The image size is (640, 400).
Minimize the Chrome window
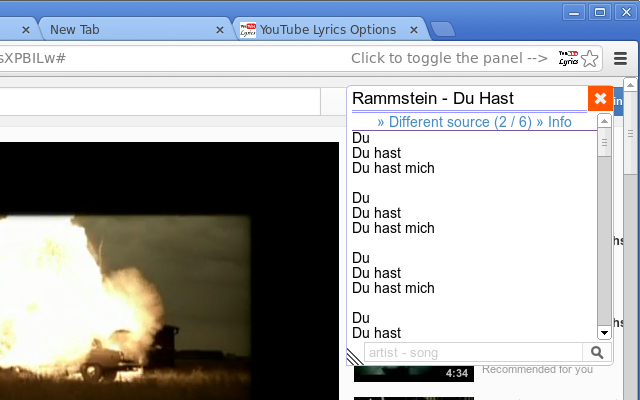[574, 12]
